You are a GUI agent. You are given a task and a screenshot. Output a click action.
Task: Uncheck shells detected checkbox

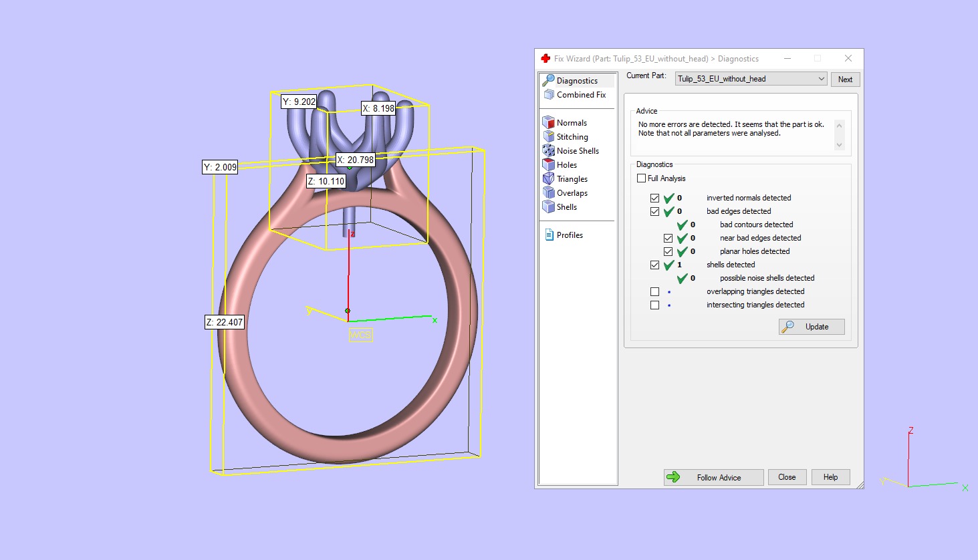coord(655,265)
